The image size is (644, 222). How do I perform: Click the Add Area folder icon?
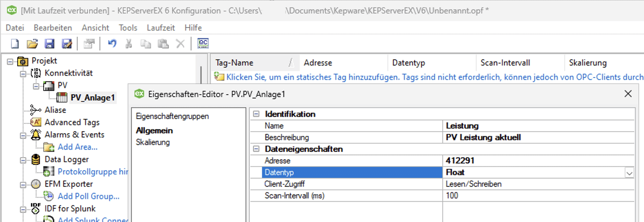[49, 147]
